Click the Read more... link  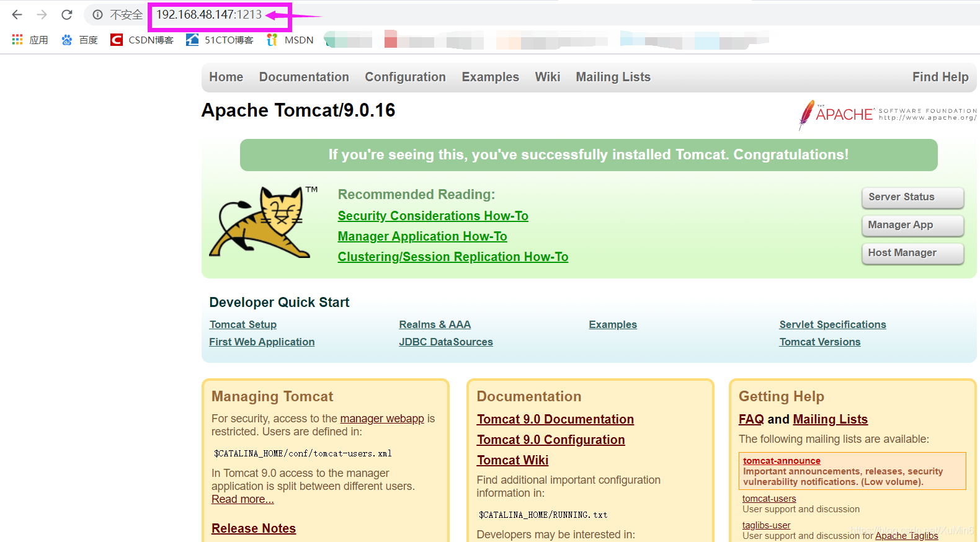click(x=243, y=499)
